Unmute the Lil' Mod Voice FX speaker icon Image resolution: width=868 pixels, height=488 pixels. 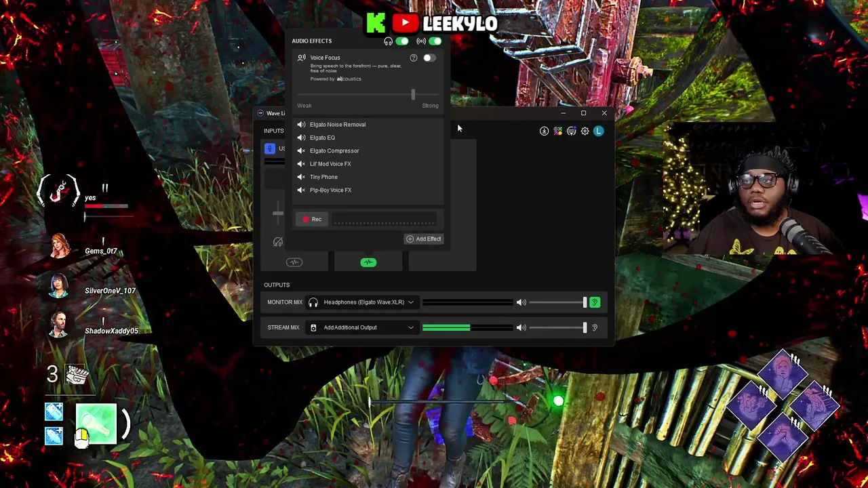(x=301, y=164)
